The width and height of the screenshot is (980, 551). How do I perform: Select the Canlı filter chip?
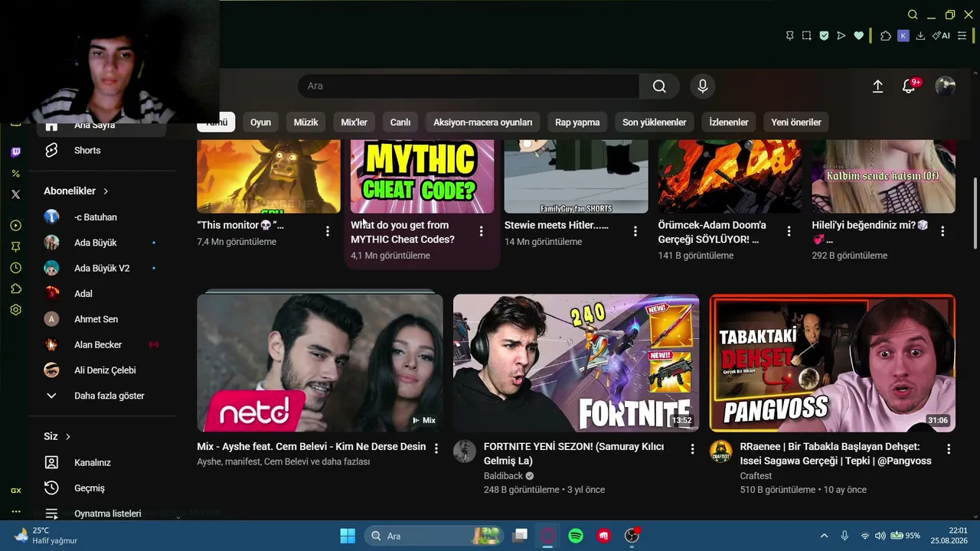[400, 122]
